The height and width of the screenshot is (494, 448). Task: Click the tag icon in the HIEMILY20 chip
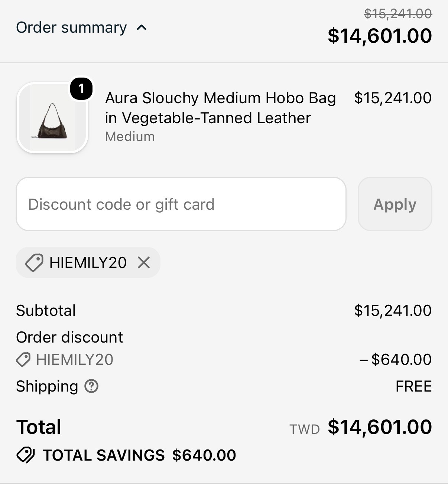[x=34, y=263]
